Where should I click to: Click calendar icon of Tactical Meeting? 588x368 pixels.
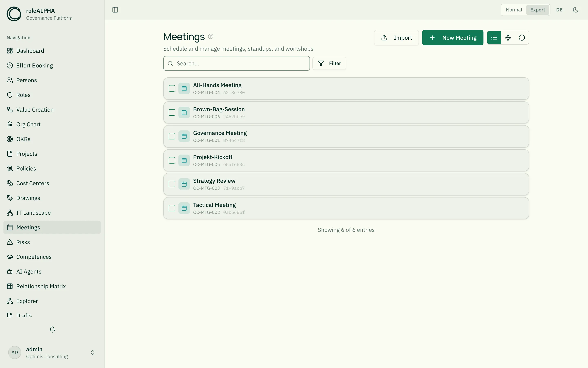pyautogui.click(x=184, y=208)
